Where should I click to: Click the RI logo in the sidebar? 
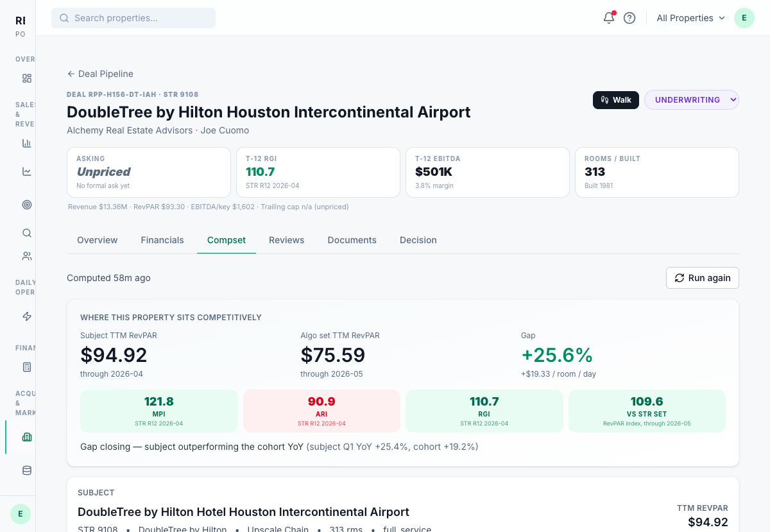pos(21,21)
